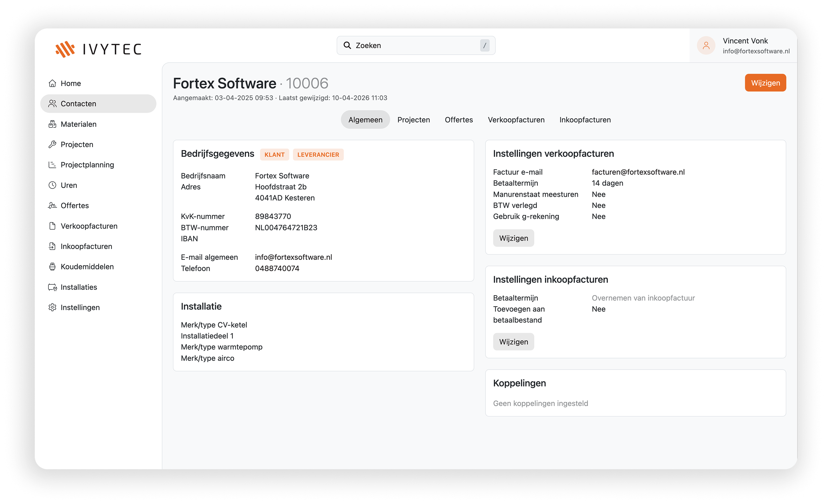This screenshot has height=504, width=826.
Task: Click the IBAN label
Action: pyautogui.click(x=189, y=239)
